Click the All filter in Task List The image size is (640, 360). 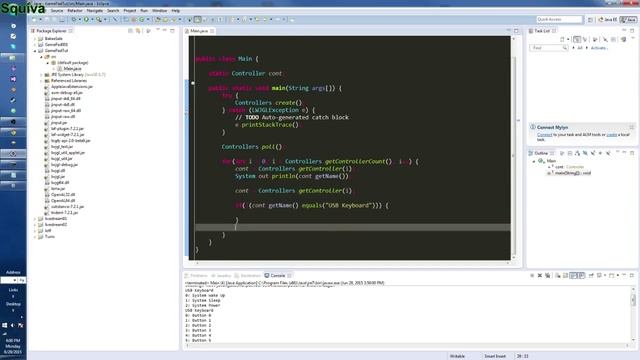580,48
